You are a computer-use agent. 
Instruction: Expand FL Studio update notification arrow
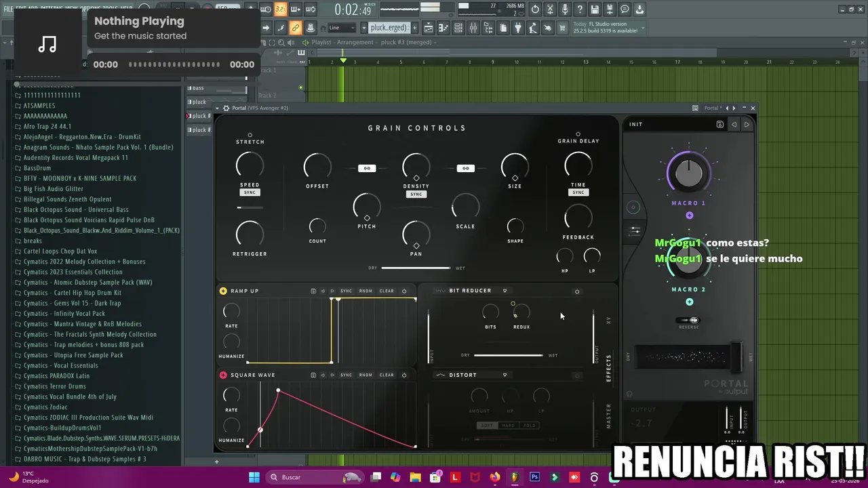tap(643, 28)
